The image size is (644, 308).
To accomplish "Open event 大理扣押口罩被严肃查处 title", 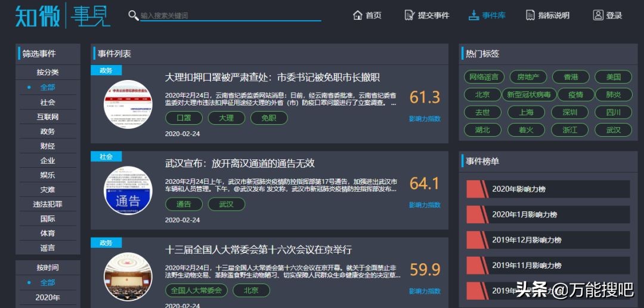I will [273, 78].
